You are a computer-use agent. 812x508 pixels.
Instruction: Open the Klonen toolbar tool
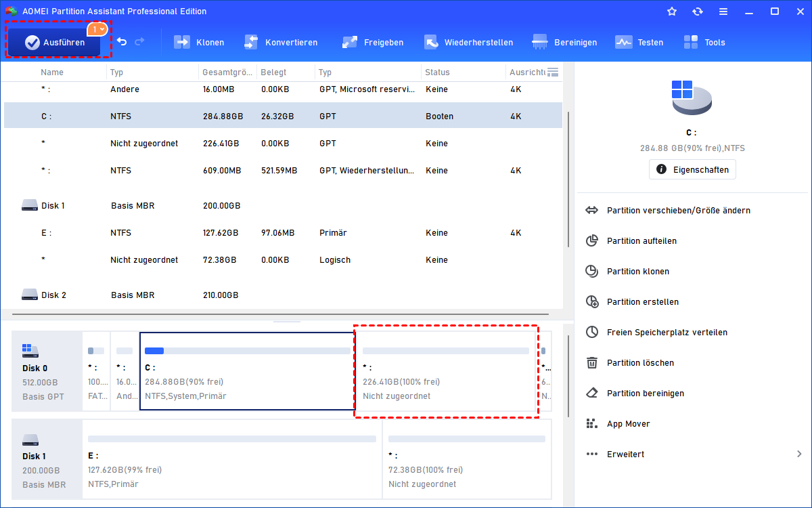coord(199,42)
